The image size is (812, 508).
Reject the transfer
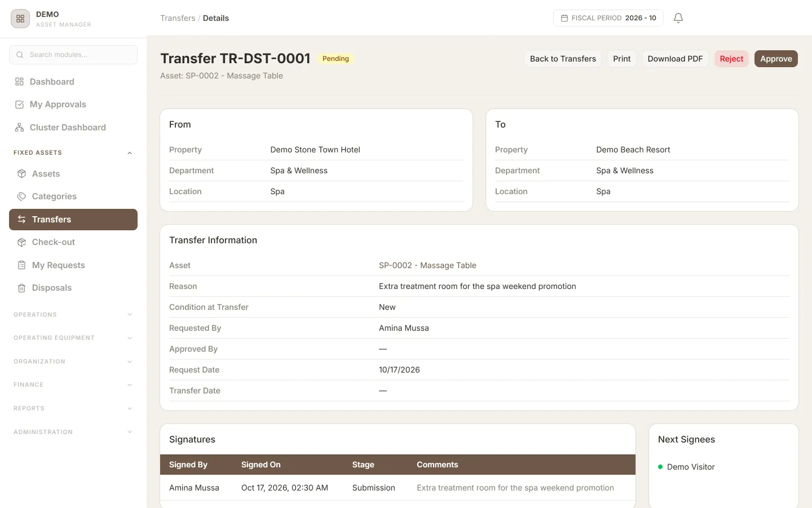pos(731,59)
